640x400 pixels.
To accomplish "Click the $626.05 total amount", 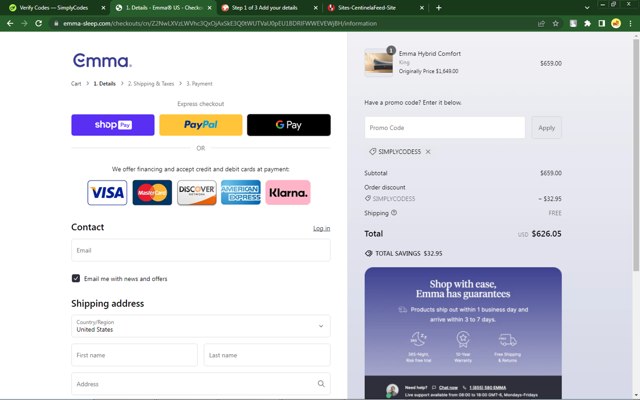I will pyautogui.click(x=547, y=234).
